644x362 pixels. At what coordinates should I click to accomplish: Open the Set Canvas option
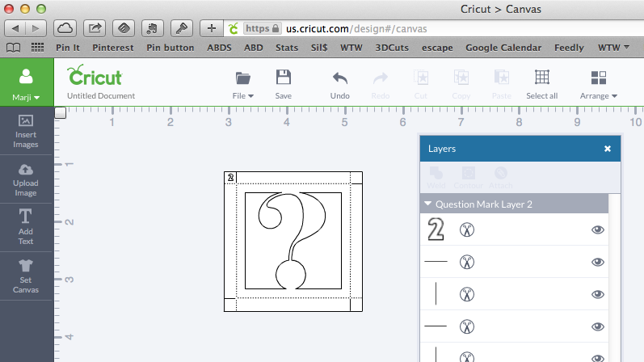[x=26, y=276]
